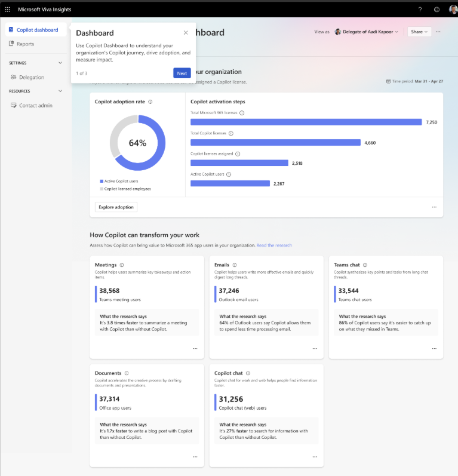Open the Read the research link
This screenshot has width=458, height=476.
point(274,245)
